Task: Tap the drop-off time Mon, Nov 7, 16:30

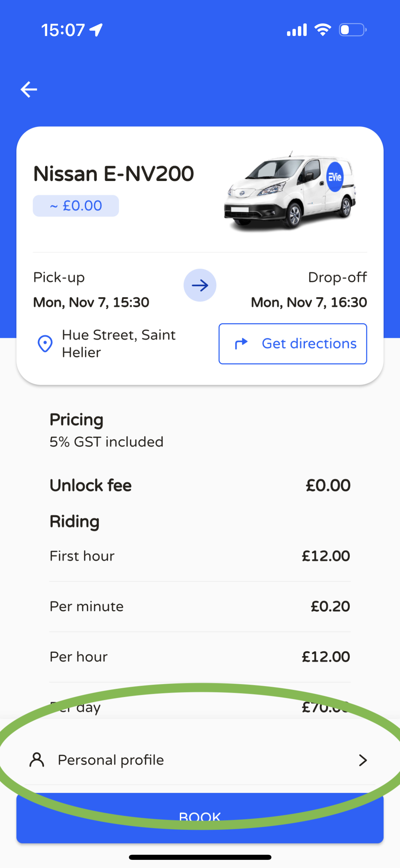Action: [309, 302]
